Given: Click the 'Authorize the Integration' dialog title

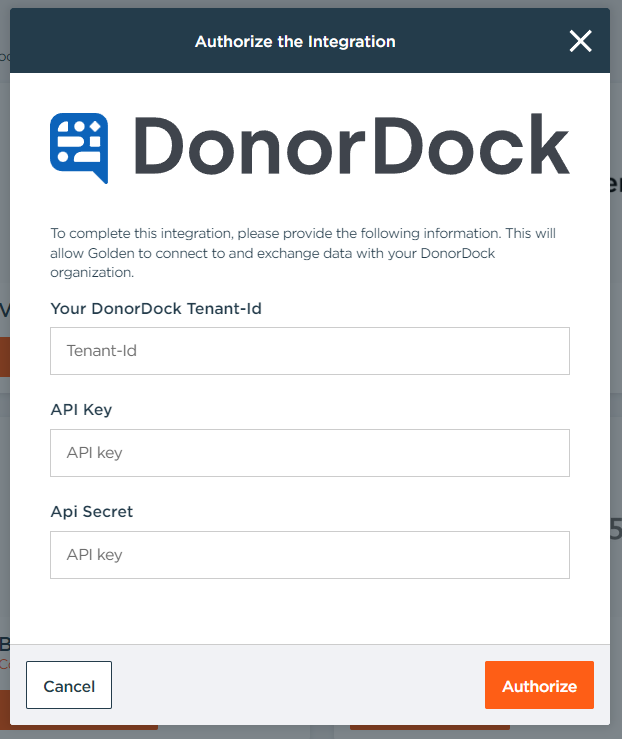Looking at the screenshot, I should pyautogui.click(x=295, y=42).
